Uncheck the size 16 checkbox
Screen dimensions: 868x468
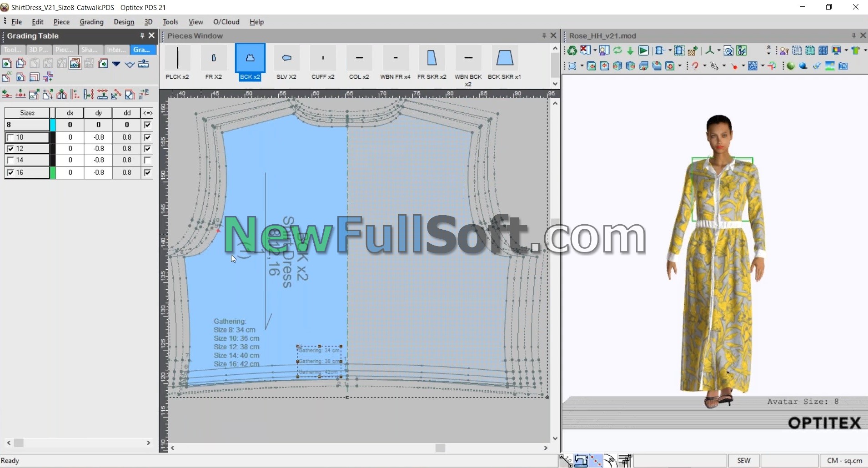[10, 172]
